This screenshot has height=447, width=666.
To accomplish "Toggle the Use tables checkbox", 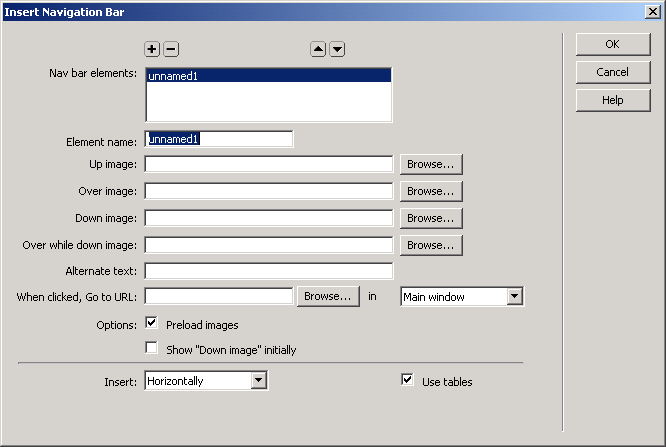I will [407, 379].
